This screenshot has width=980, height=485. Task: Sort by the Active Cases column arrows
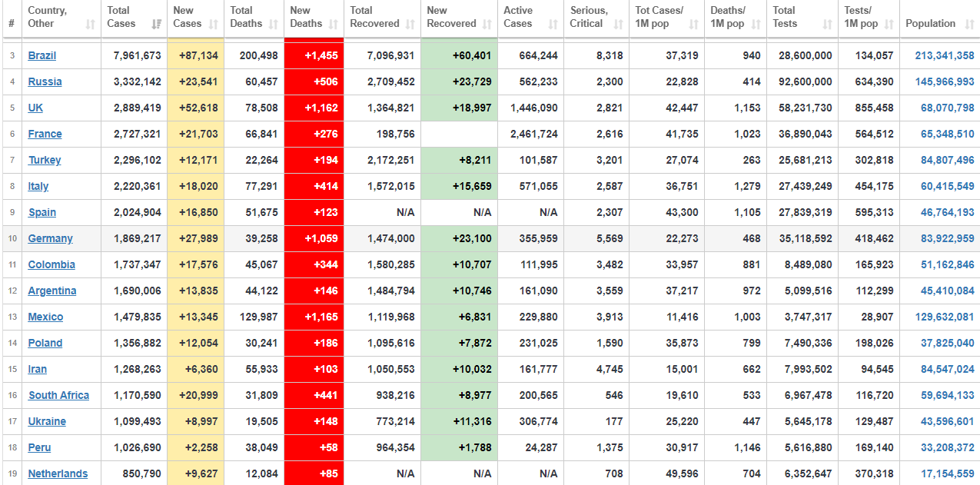pyautogui.click(x=554, y=24)
